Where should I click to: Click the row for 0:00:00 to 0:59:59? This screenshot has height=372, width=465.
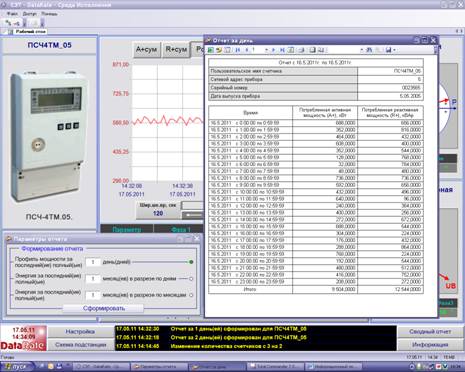(x=316, y=123)
